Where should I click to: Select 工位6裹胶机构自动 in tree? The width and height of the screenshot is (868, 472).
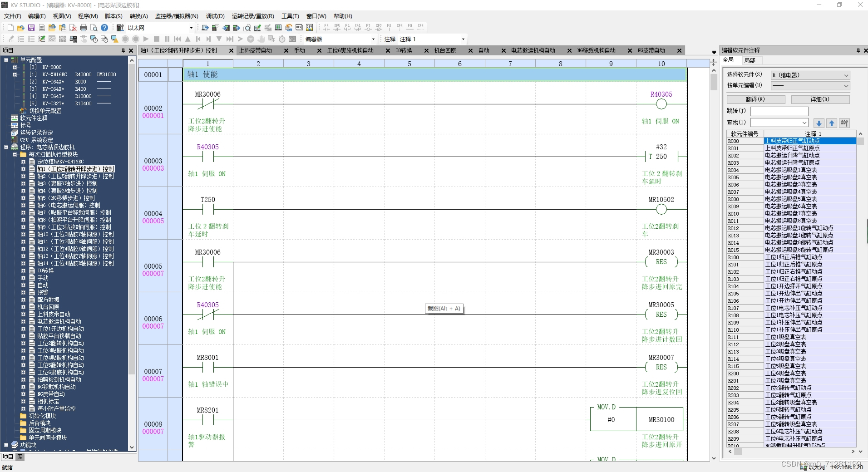pyautogui.click(x=60, y=372)
